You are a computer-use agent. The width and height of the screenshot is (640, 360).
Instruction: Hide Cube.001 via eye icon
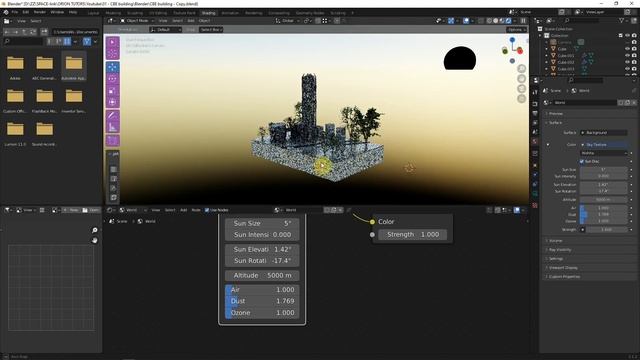627,56
